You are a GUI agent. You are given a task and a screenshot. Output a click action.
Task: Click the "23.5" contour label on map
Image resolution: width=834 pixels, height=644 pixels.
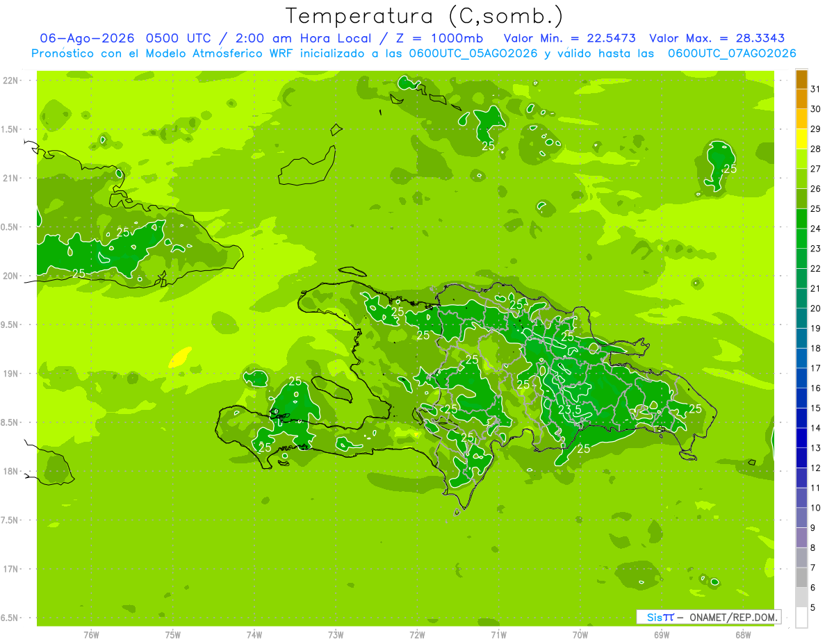coord(570,410)
